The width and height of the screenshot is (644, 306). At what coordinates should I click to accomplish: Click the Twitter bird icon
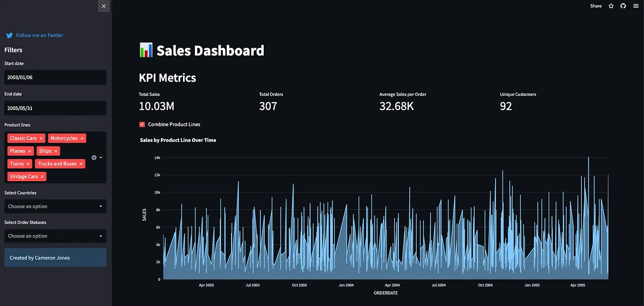pyautogui.click(x=9, y=35)
